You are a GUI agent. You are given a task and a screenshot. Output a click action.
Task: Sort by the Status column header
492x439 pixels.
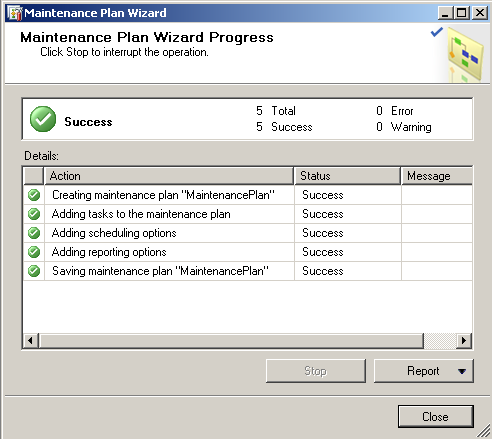[347, 176]
